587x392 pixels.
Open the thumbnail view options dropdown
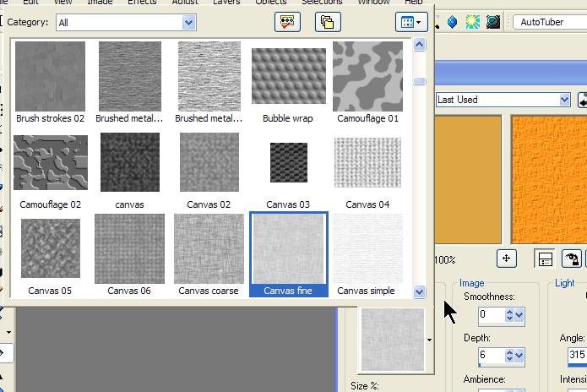point(410,23)
